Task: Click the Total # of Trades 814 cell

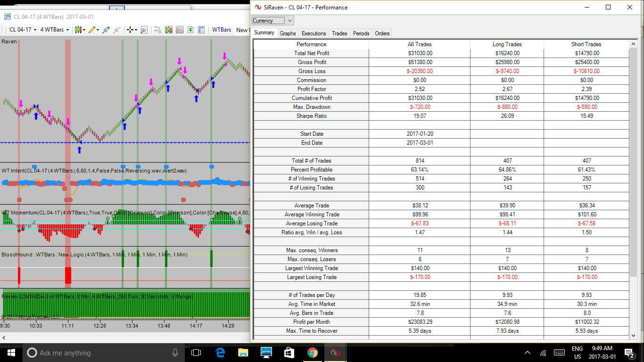Action: [420, 161]
